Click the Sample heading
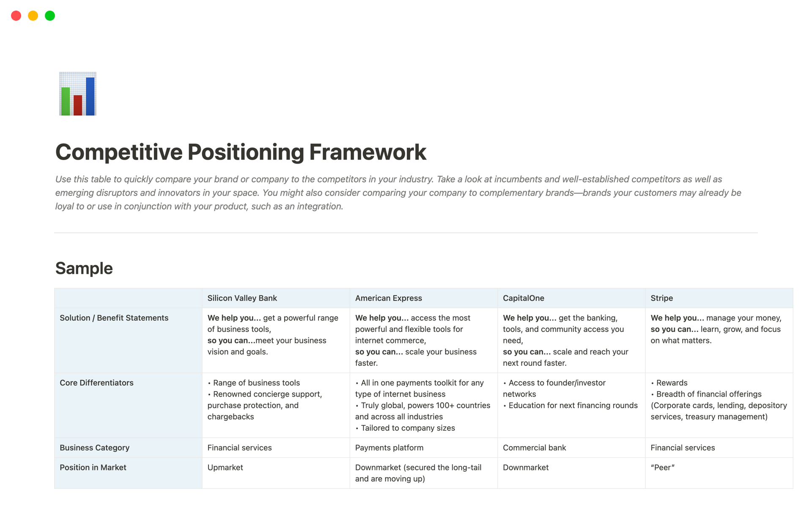Screen dimensions: 812x508 [84, 268]
